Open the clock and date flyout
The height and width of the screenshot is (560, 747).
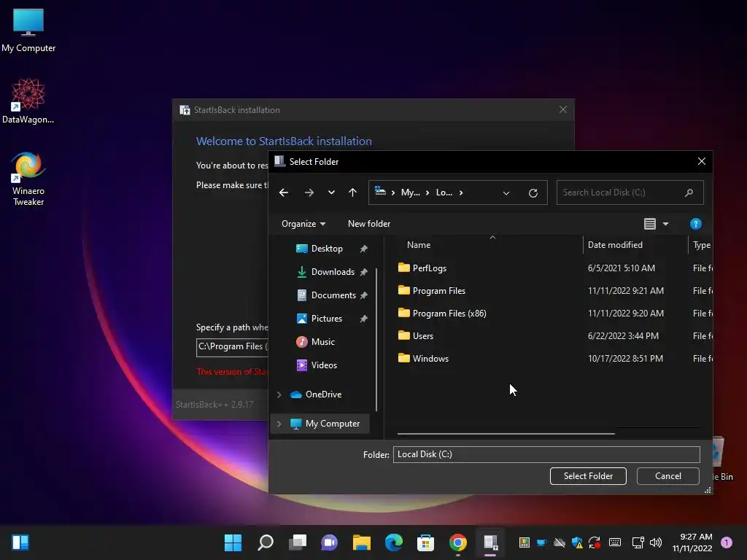click(692, 542)
